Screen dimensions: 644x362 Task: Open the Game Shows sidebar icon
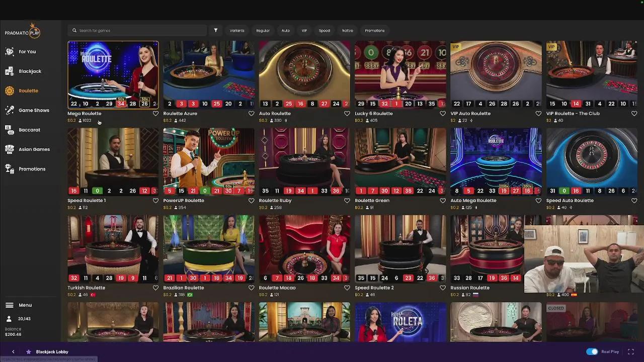pyautogui.click(x=10, y=111)
